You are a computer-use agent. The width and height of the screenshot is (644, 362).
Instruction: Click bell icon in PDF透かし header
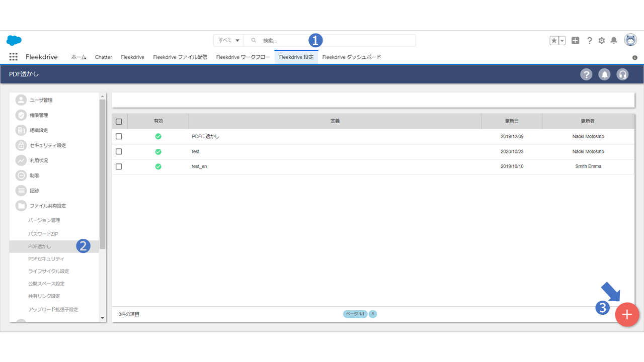pyautogui.click(x=604, y=74)
